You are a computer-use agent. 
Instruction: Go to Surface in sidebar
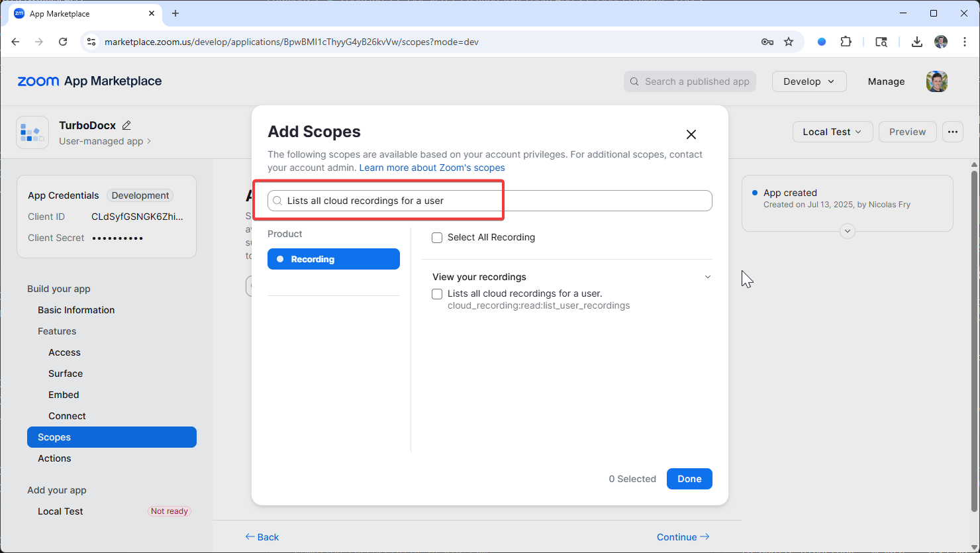66,374
